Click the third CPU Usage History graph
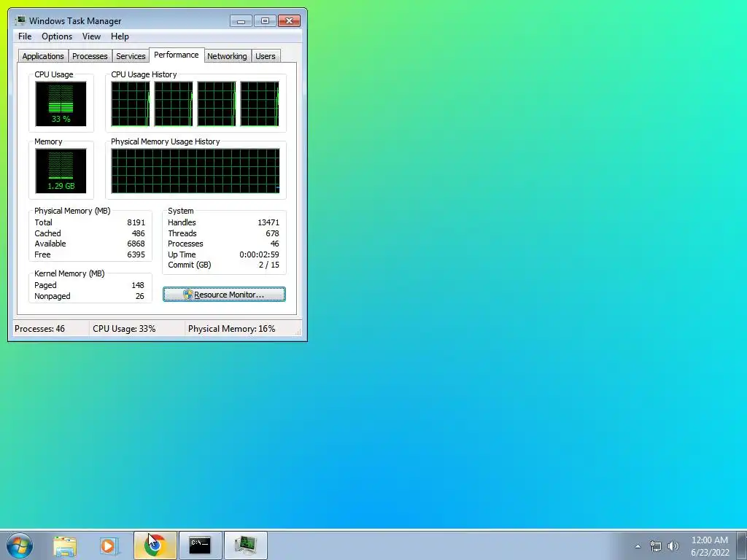 click(217, 104)
